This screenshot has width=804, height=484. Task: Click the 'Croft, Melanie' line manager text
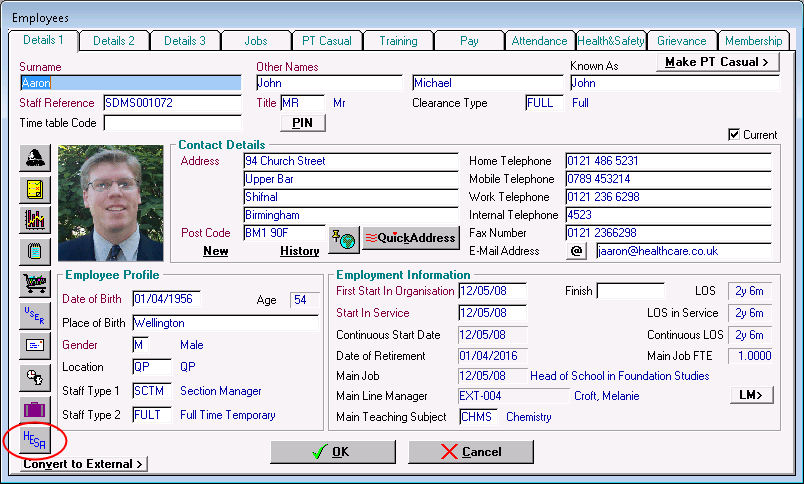tap(607, 396)
